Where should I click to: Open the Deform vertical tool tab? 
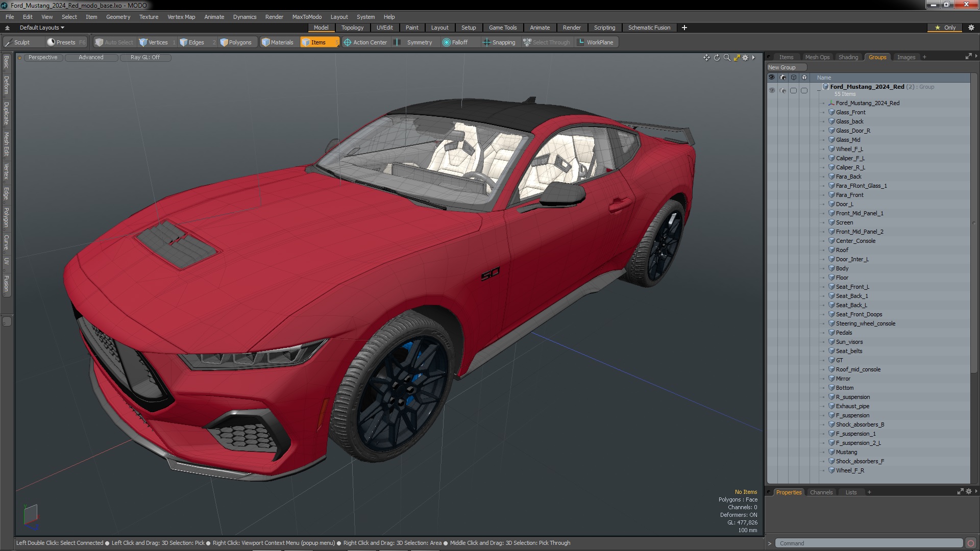[x=6, y=85]
